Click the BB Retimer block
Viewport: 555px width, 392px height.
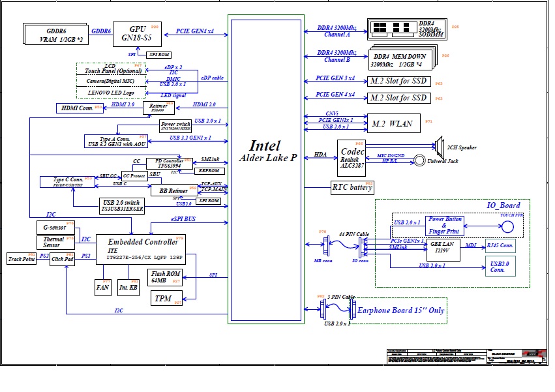tap(174, 190)
